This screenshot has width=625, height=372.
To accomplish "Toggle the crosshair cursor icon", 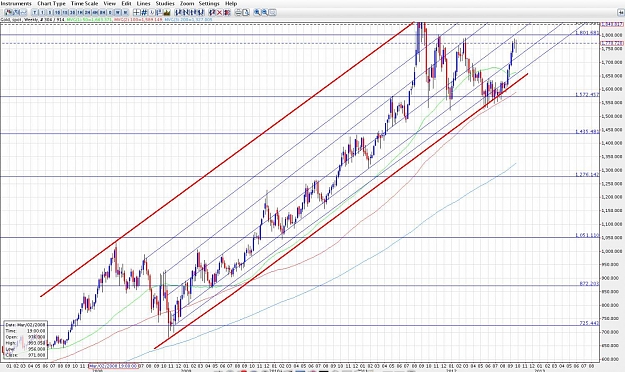I will point(136,13).
